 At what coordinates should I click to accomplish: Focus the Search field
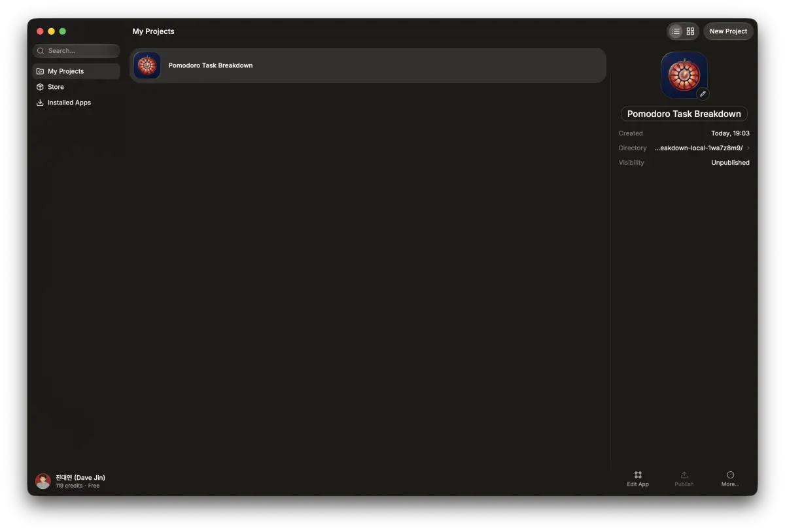pyautogui.click(x=77, y=50)
